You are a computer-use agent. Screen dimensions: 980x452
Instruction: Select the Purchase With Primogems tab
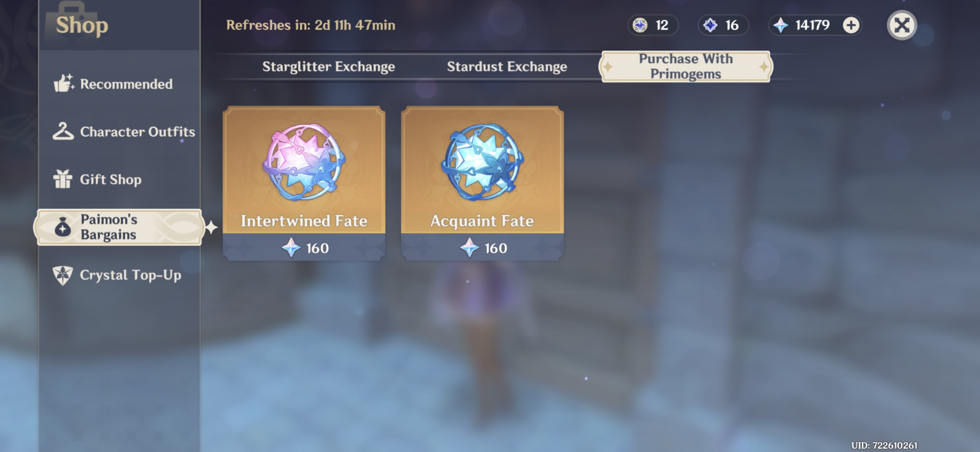click(x=686, y=67)
